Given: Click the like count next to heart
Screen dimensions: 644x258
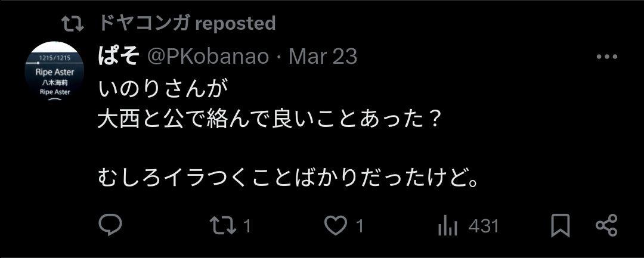Looking at the screenshot, I should (360, 226).
